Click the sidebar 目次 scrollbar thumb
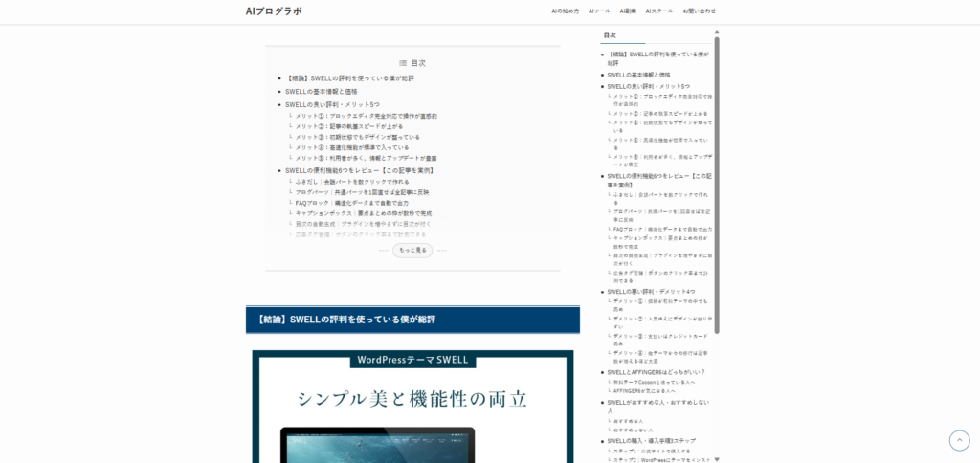 pos(717,185)
